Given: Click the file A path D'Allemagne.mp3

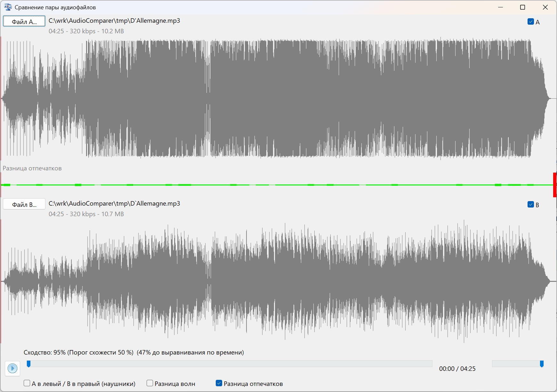Looking at the screenshot, I should click(x=114, y=20).
